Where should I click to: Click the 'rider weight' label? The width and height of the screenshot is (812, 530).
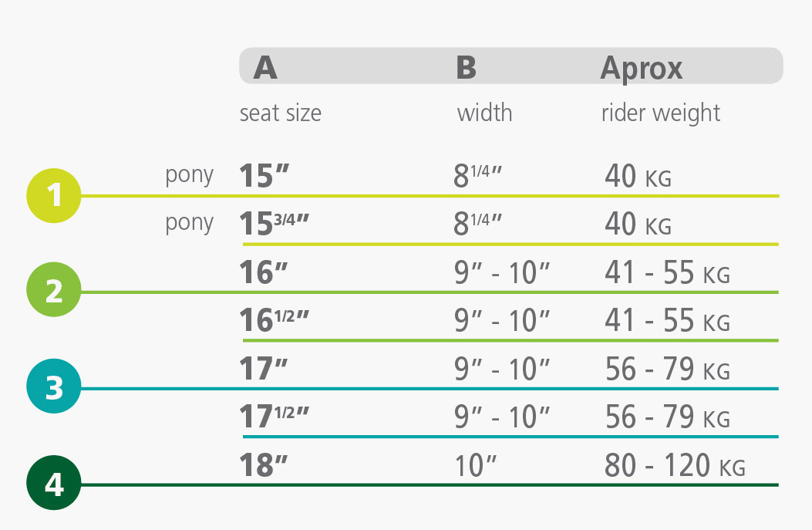661,113
